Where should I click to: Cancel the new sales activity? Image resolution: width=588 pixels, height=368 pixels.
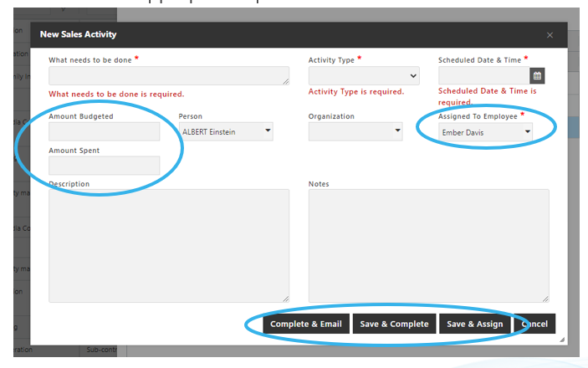pyautogui.click(x=534, y=325)
